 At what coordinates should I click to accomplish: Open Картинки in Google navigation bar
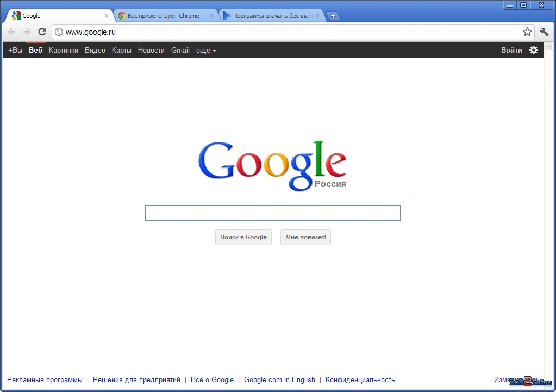(x=64, y=51)
